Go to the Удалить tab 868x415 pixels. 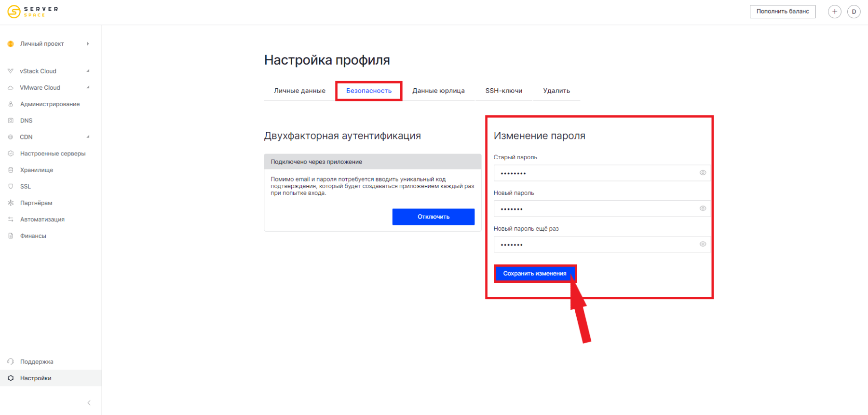(556, 91)
